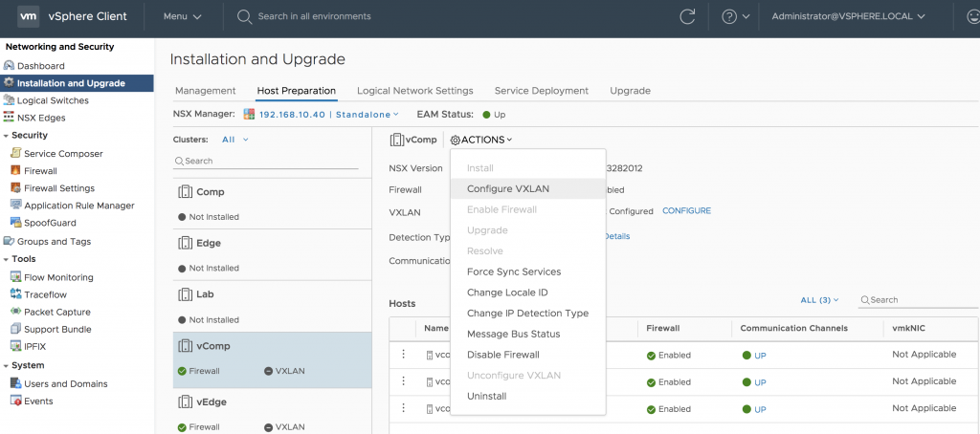Select Force Sync Services menu item
The image size is (980, 434).
(528, 271)
